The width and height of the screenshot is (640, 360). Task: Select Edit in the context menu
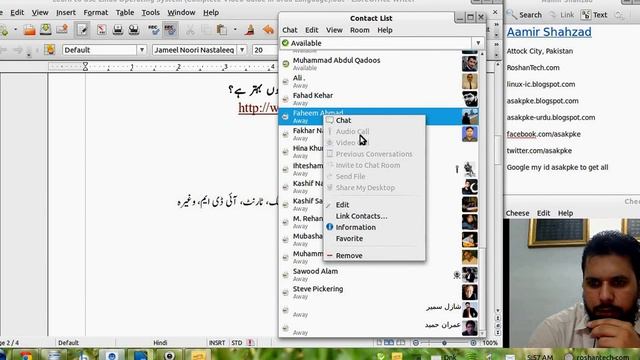(374, 205)
